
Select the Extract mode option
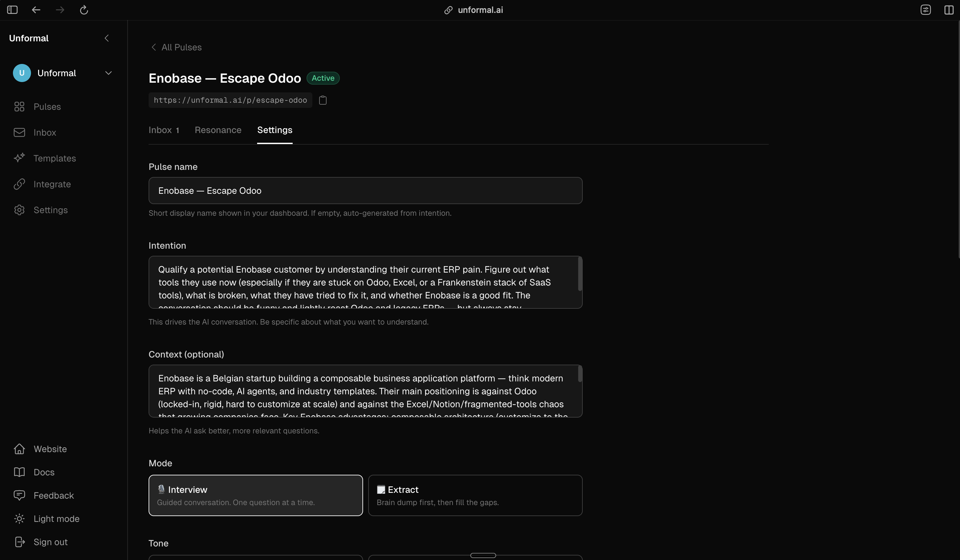475,495
